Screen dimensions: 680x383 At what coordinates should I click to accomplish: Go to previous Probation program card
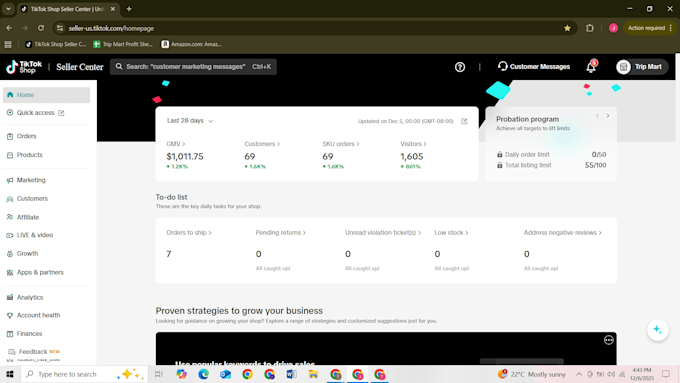[x=597, y=116]
